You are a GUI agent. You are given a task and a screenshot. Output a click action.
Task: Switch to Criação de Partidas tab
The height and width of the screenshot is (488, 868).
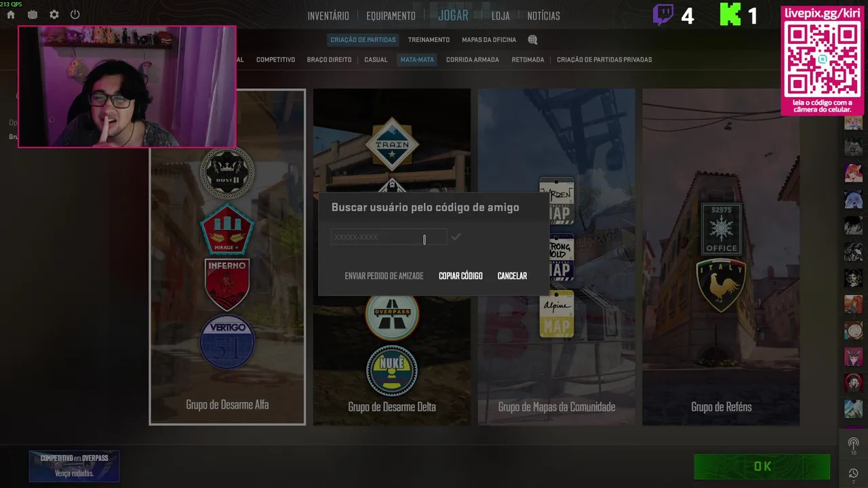point(363,40)
